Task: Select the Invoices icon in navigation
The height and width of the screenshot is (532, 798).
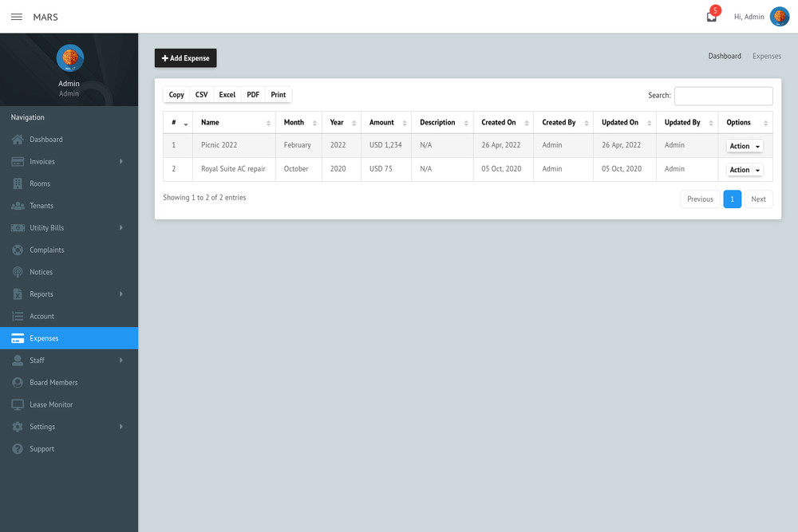Action: click(x=16, y=161)
